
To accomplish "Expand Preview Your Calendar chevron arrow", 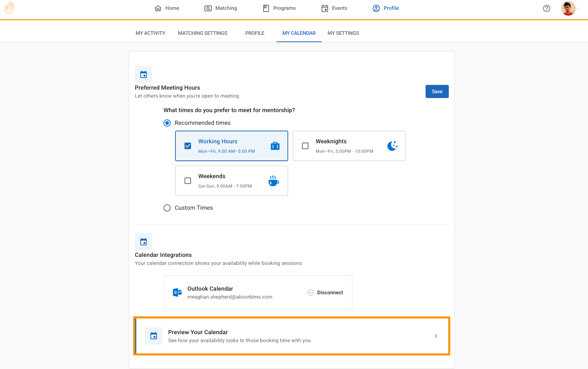I will tap(436, 336).
